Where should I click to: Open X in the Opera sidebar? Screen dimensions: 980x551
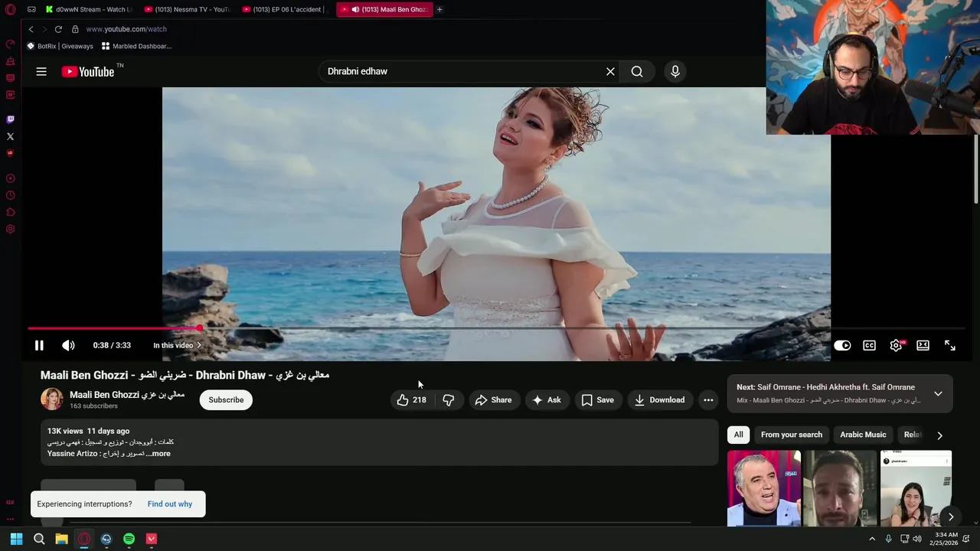point(10,136)
